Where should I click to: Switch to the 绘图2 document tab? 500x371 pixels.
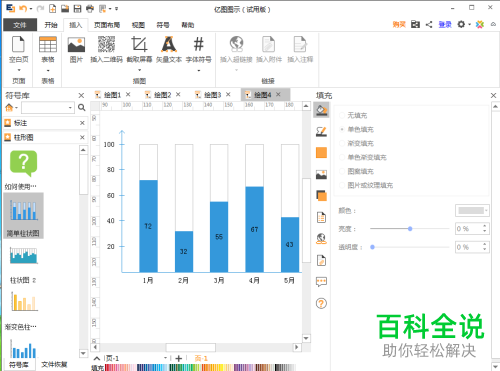click(x=162, y=95)
